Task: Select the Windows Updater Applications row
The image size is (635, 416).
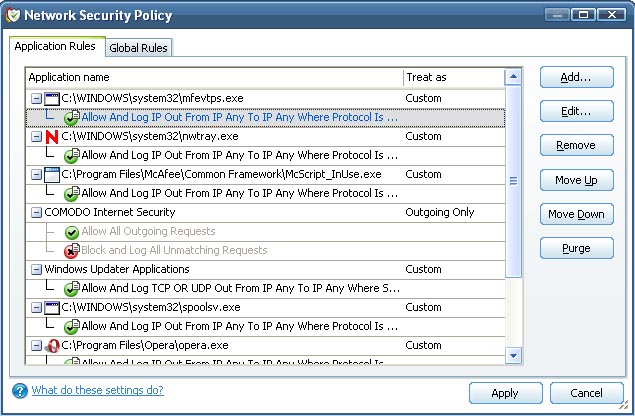Action: point(265,269)
